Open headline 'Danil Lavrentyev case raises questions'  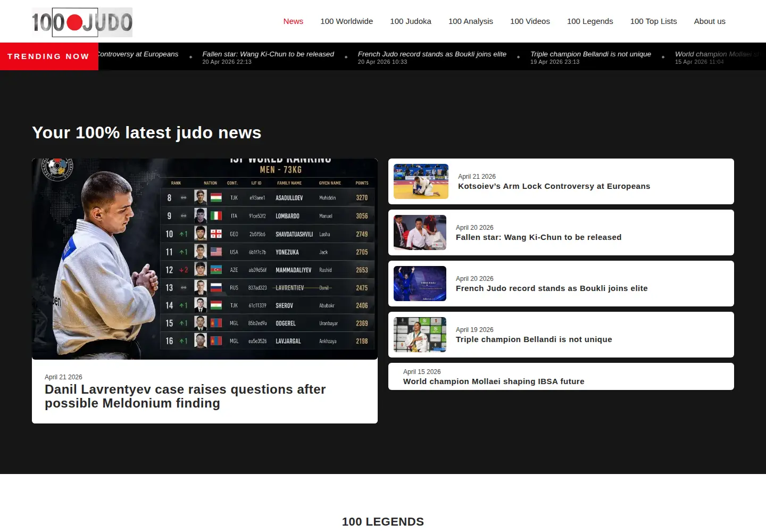[x=185, y=396]
